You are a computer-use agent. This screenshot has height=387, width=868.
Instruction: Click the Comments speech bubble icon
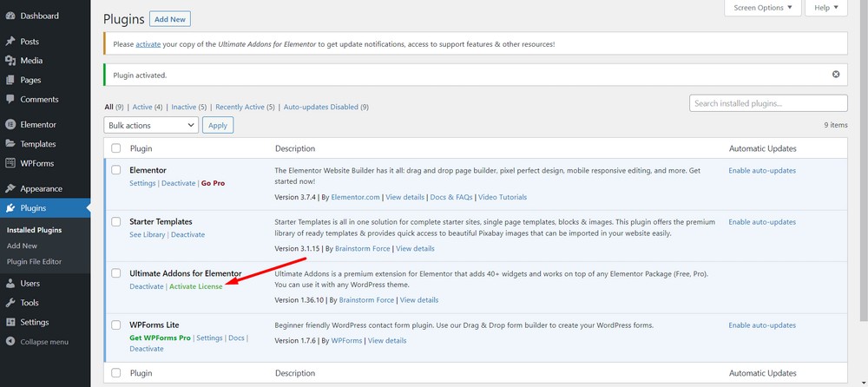10,100
